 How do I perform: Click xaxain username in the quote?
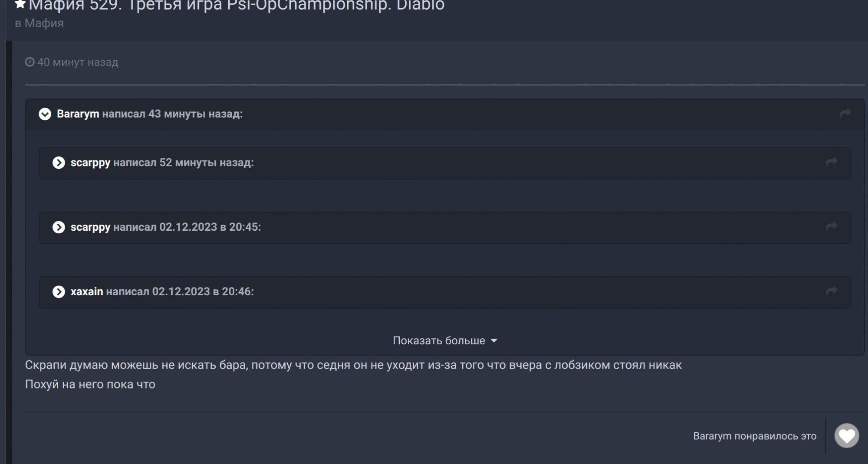(87, 292)
